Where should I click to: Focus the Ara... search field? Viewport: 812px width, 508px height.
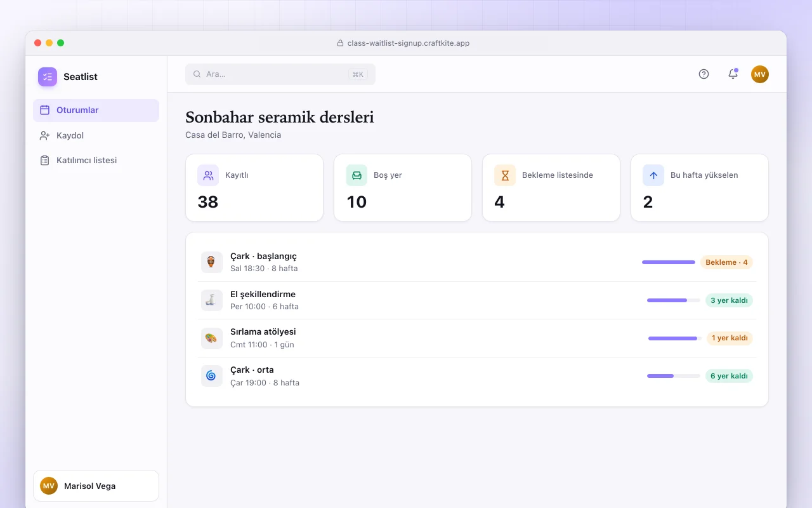280,74
